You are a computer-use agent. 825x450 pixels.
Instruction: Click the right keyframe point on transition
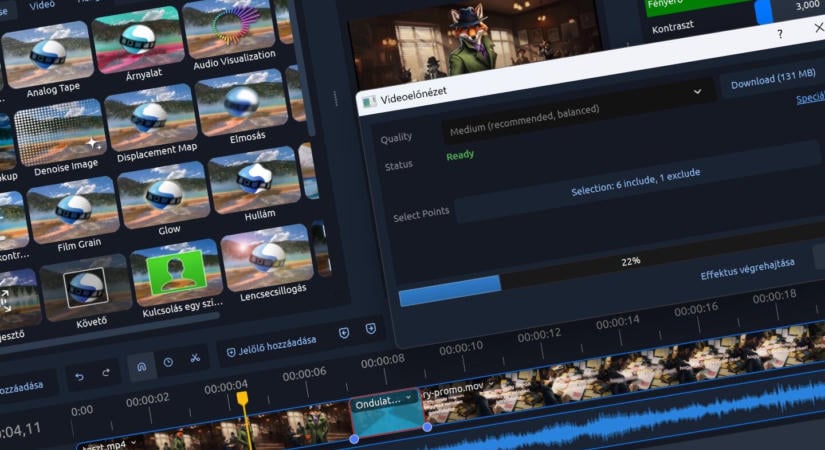(x=427, y=427)
